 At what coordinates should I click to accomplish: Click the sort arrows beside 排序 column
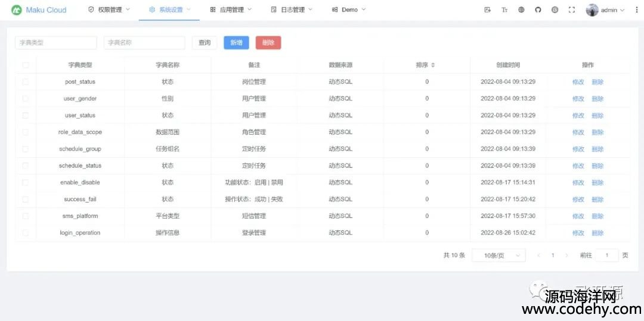coord(432,65)
